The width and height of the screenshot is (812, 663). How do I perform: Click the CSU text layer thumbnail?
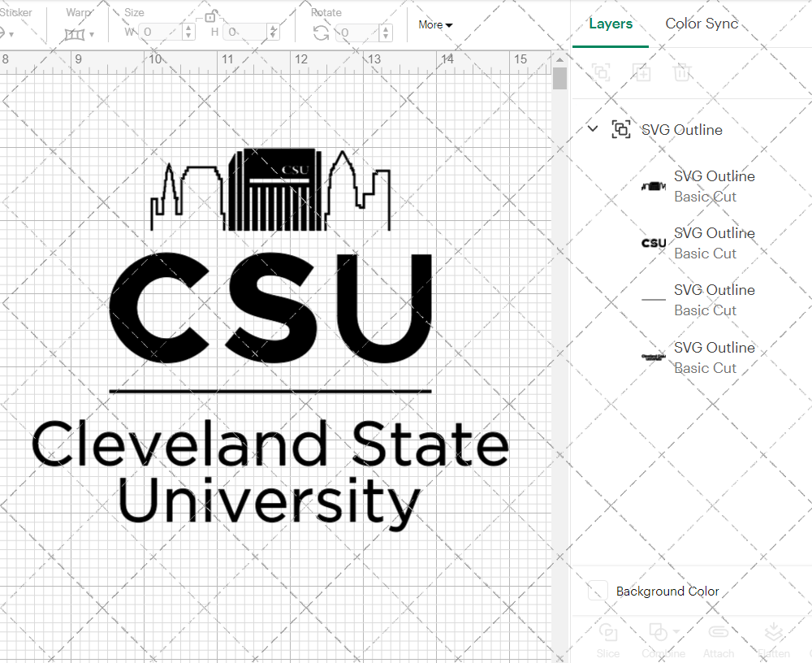(x=652, y=242)
